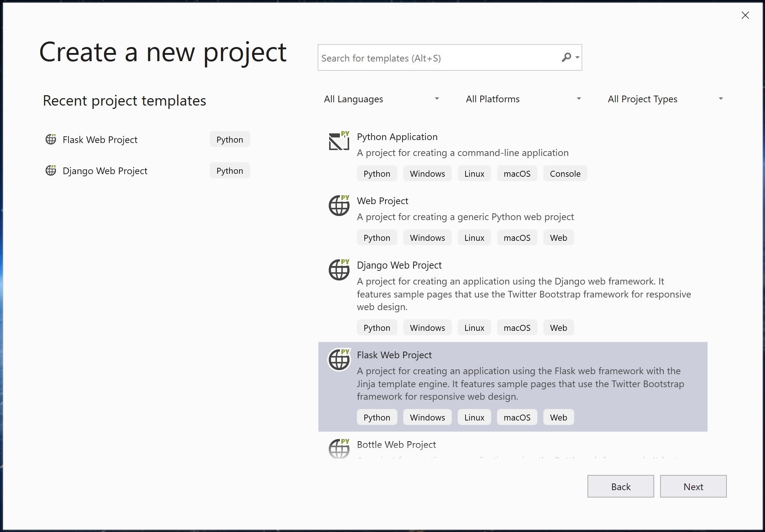Go Back to the previous page

click(x=620, y=486)
